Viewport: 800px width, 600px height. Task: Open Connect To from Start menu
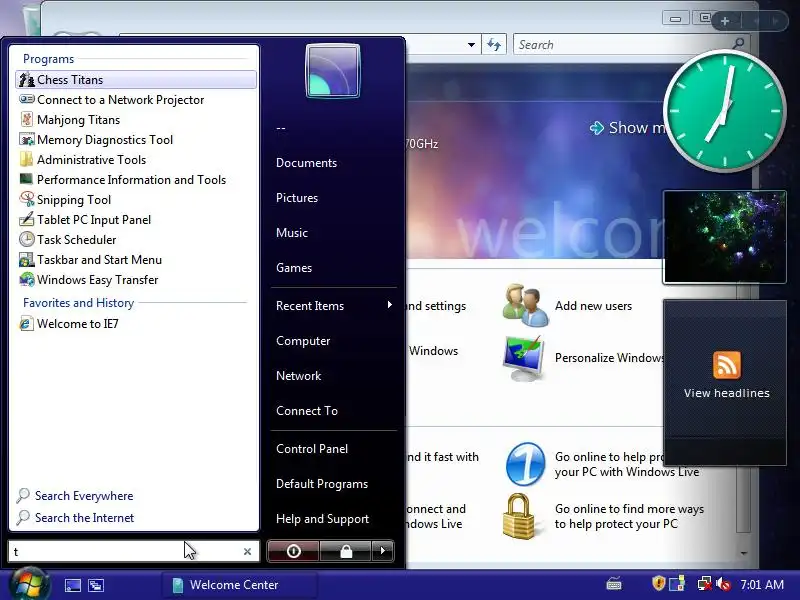(307, 411)
